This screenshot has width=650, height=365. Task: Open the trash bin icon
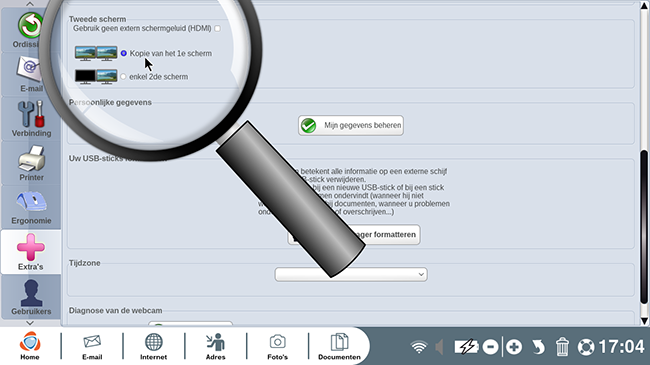pos(562,347)
